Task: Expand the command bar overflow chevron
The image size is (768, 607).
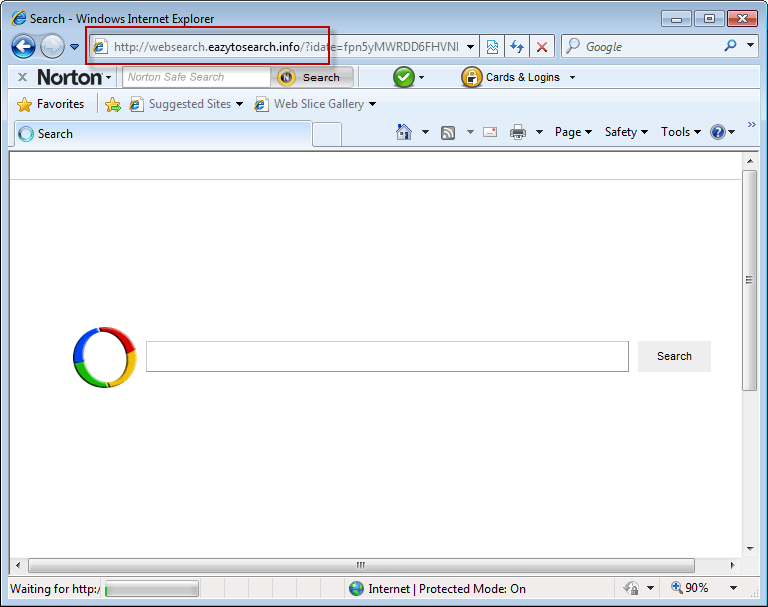Action: pos(751,125)
